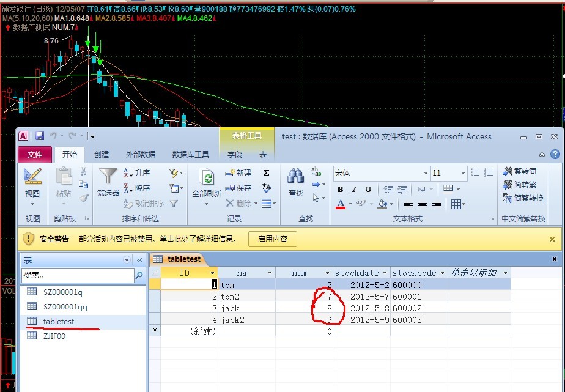
Task: Open SZ000001q table in navigation pane
Action: coord(63,292)
